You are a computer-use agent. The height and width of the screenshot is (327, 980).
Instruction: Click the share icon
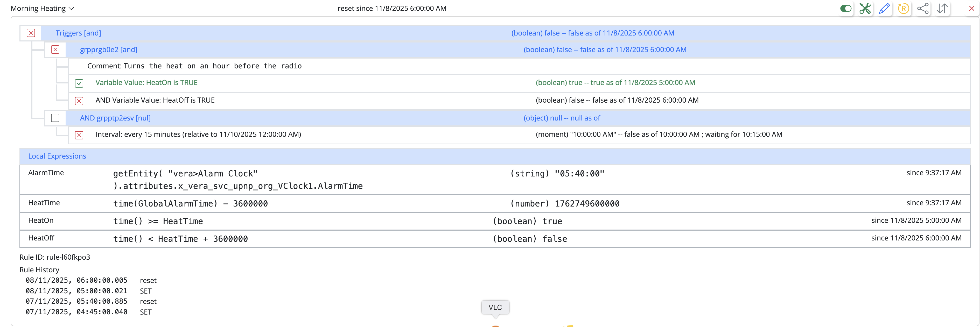922,8
